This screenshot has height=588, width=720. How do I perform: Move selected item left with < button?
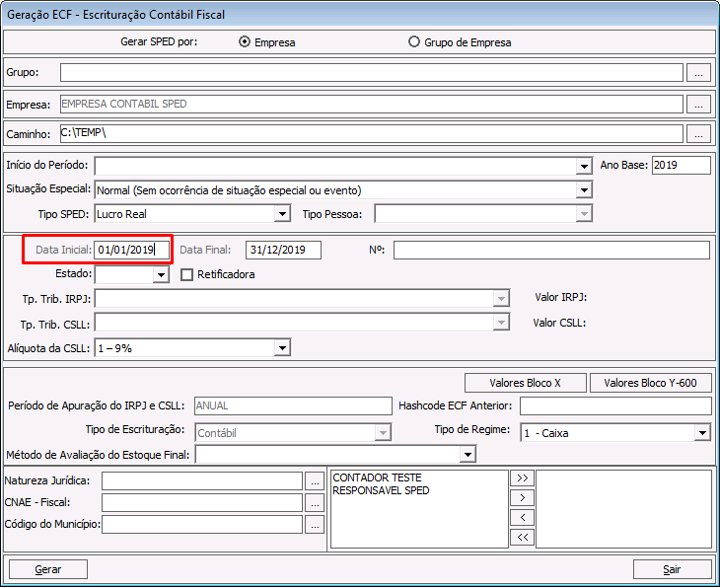coord(522,517)
